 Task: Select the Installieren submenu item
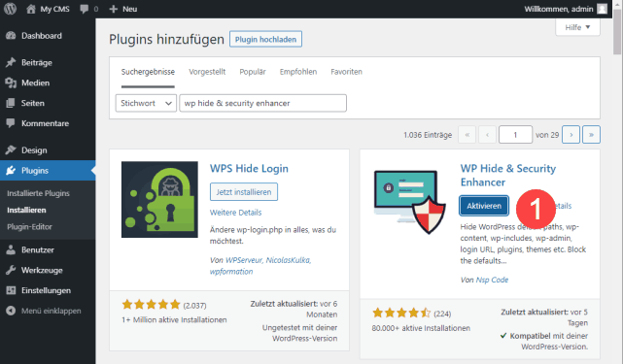coord(26,210)
